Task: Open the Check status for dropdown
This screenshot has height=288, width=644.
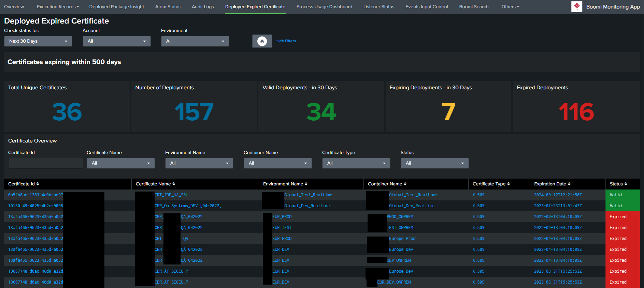Action: [38, 41]
